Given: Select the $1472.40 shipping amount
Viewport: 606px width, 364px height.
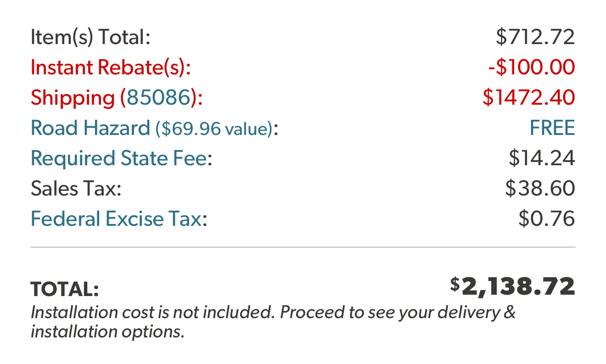Looking at the screenshot, I should point(529,98).
